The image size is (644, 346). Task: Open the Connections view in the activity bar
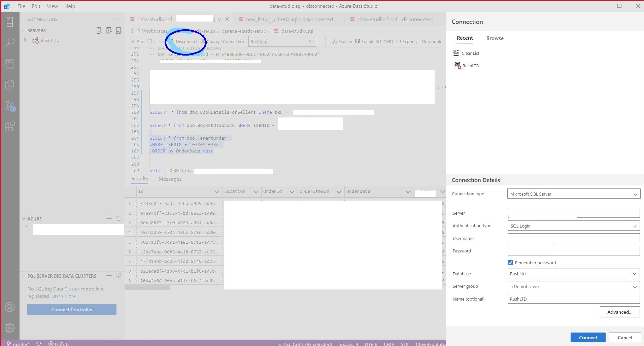point(10,21)
